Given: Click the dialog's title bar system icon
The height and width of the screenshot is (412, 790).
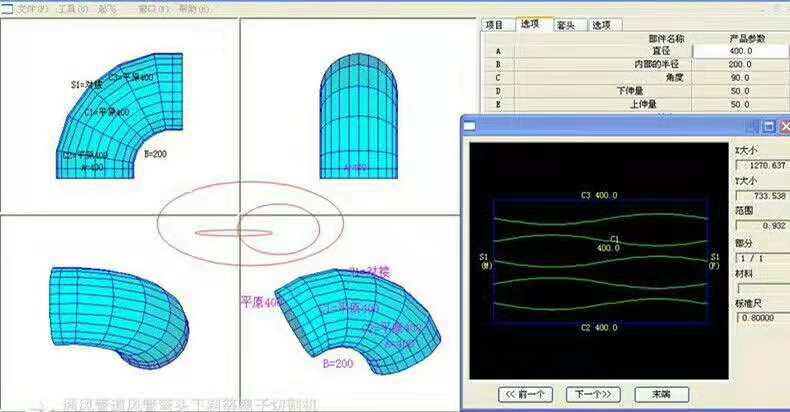Looking at the screenshot, I should coord(470,126).
